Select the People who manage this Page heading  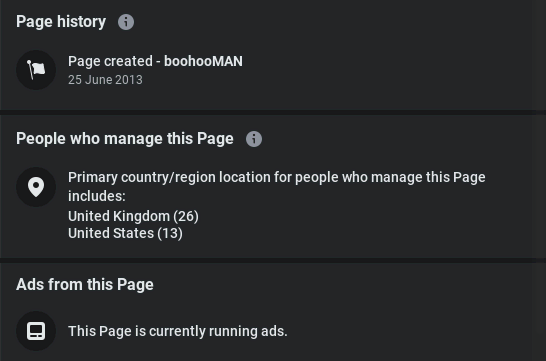click(x=125, y=139)
